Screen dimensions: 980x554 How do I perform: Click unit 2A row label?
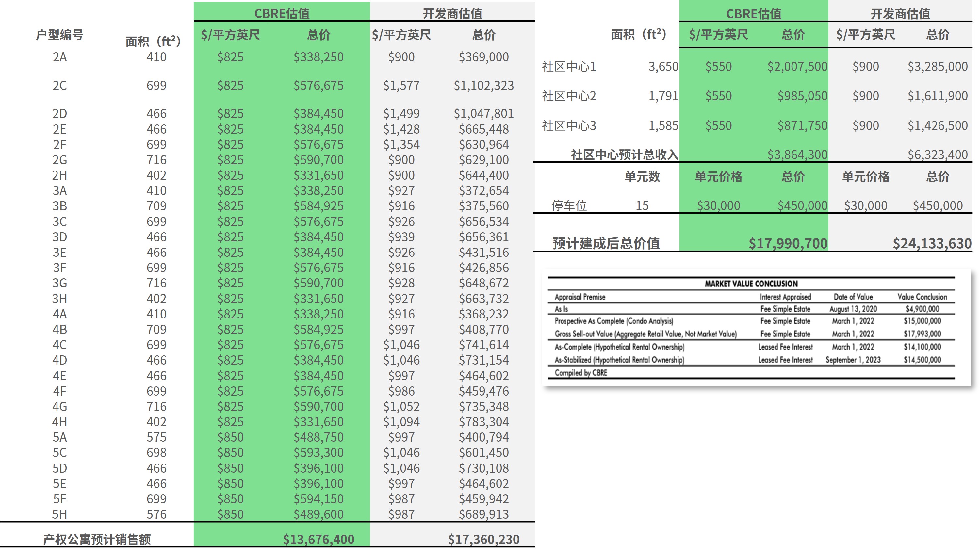[x=59, y=57]
